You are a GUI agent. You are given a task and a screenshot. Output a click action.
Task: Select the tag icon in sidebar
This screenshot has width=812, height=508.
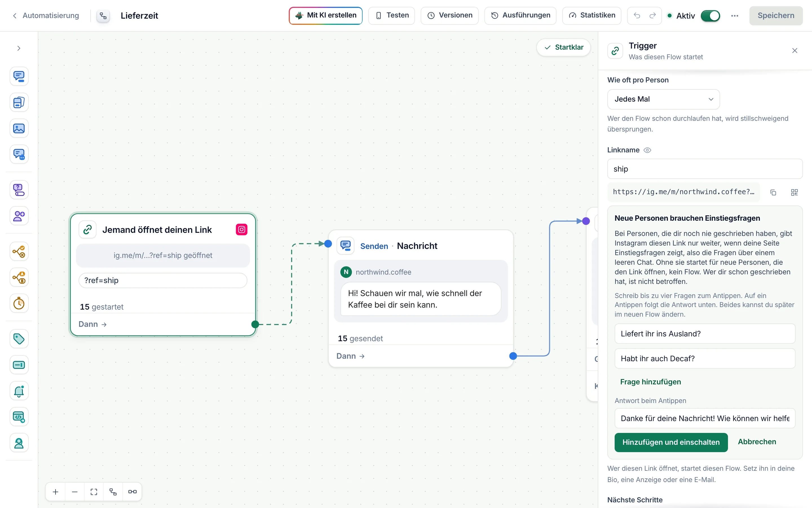[19, 339]
